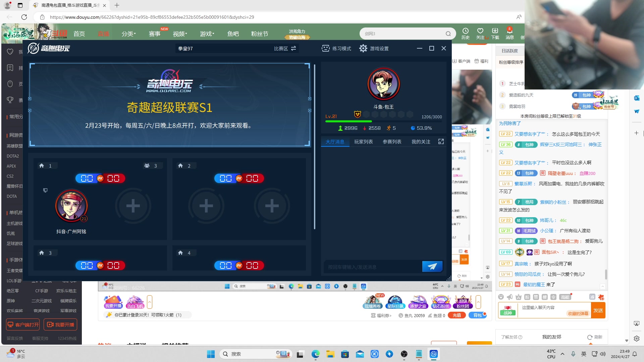Toggle the 滤 danmaku filter button

pyautogui.click(x=592, y=297)
